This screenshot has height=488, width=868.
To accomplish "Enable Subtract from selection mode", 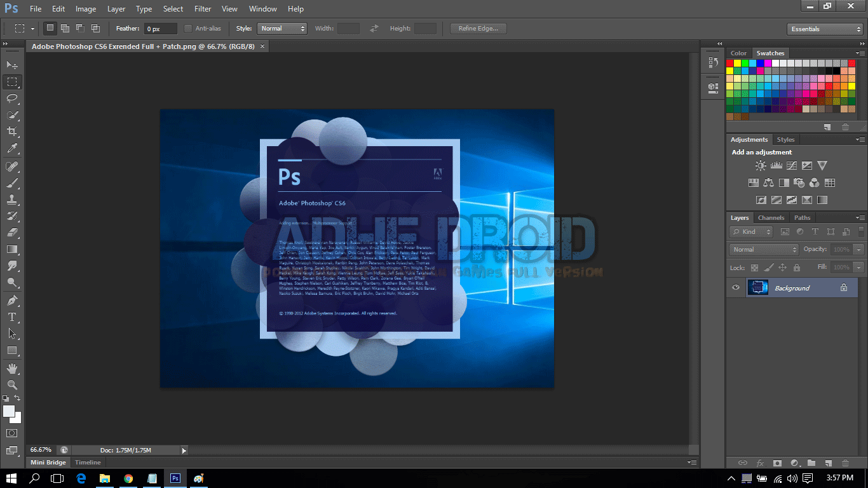I will [x=80, y=29].
